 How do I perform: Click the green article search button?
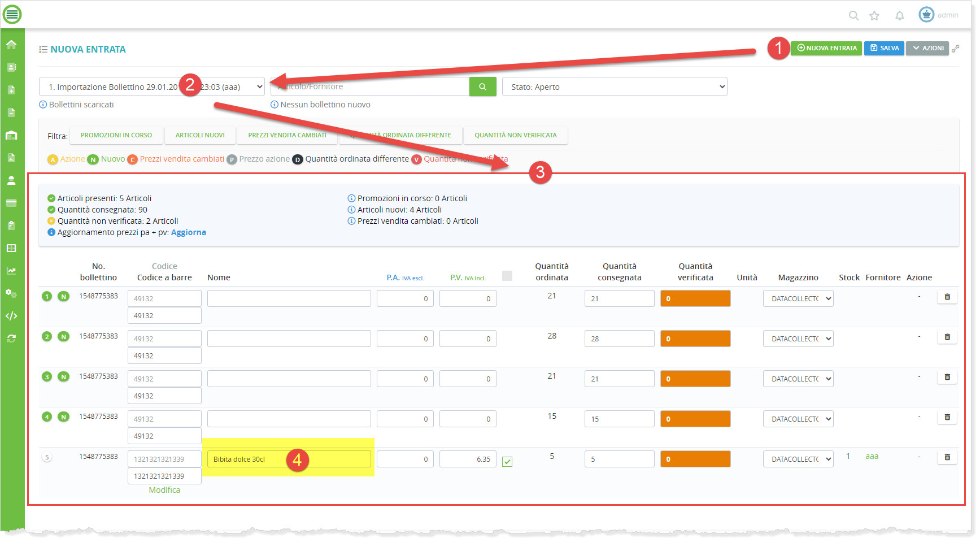tap(482, 87)
